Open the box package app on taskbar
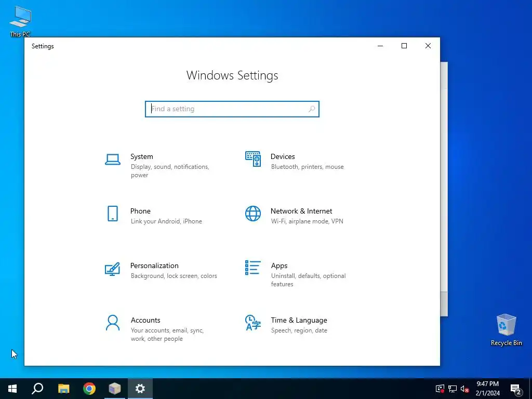 (115, 389)
